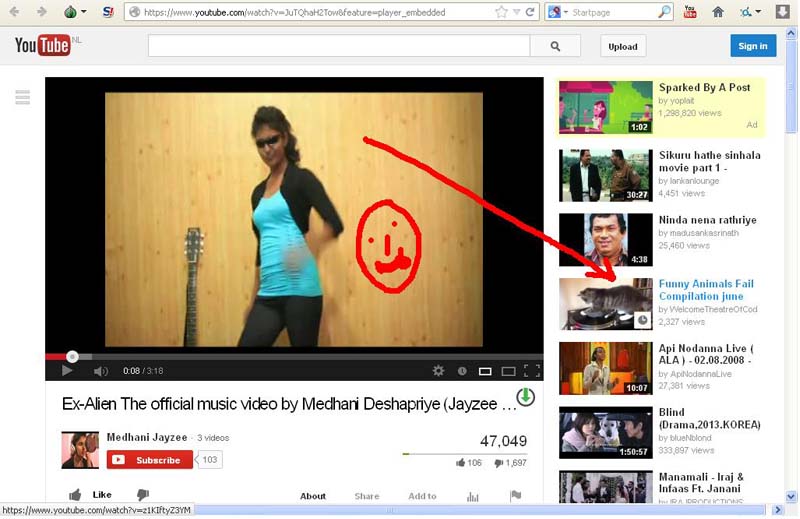Open the Share tab
Screen dimensions: 800x519
coord(367,496)
